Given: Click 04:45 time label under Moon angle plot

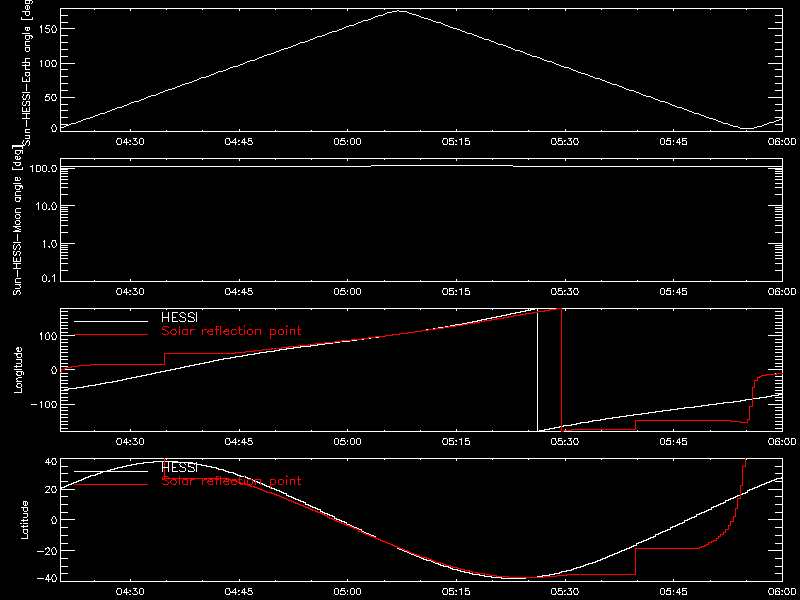Looking at the screenshot, I should pos(239,292).
